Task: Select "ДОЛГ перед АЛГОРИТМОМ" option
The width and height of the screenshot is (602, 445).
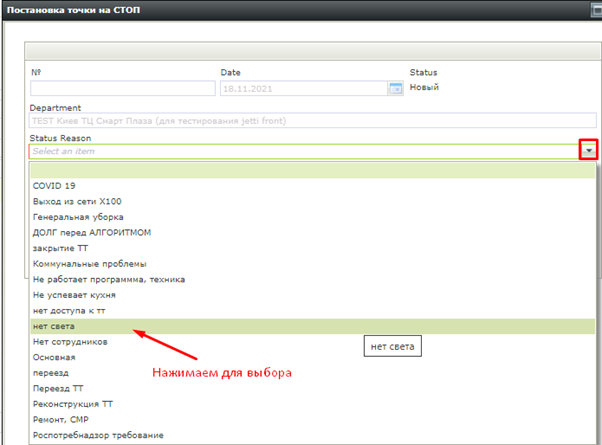Action: (313, 233)
